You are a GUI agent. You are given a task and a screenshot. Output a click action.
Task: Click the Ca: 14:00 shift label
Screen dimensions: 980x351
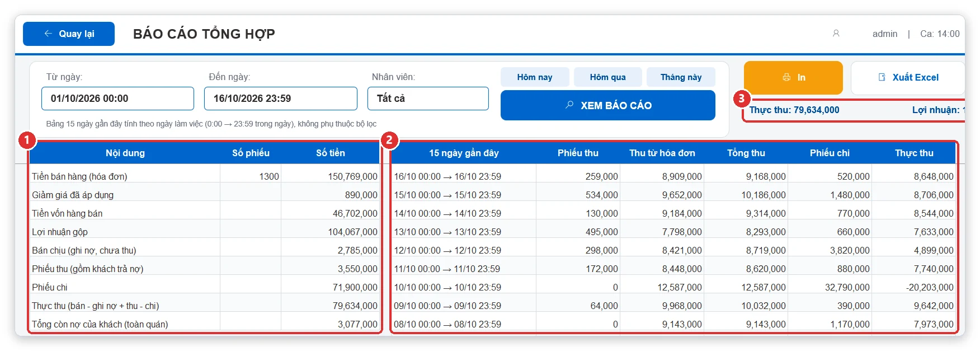pyautogui.click(x=940, y=34)
